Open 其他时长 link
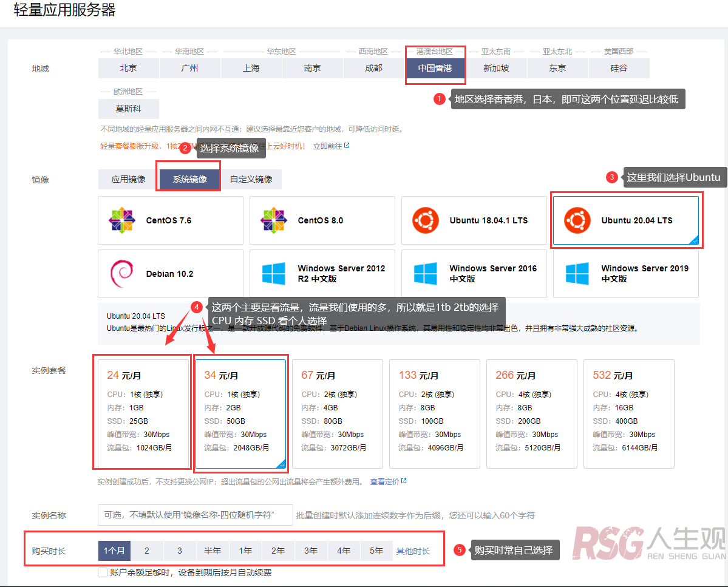 point(413,551)
